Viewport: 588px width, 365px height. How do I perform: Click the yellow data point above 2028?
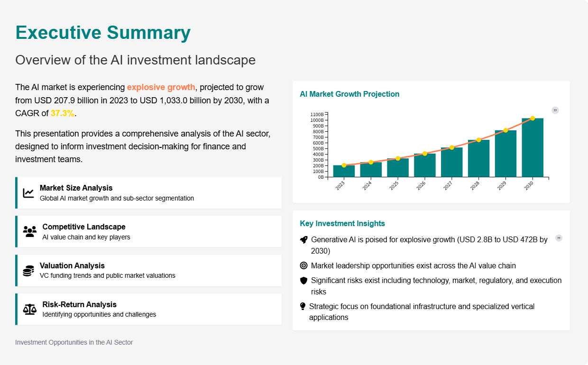478,140
